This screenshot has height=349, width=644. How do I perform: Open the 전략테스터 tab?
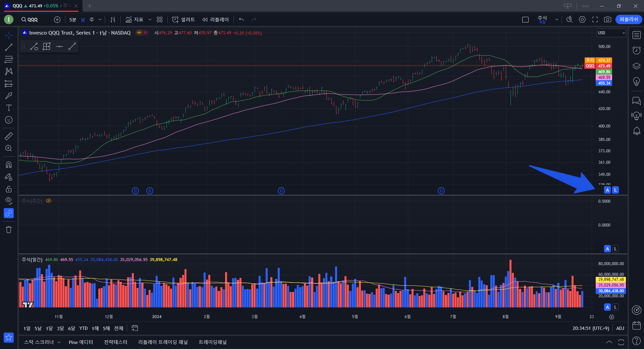coord(116,342)
